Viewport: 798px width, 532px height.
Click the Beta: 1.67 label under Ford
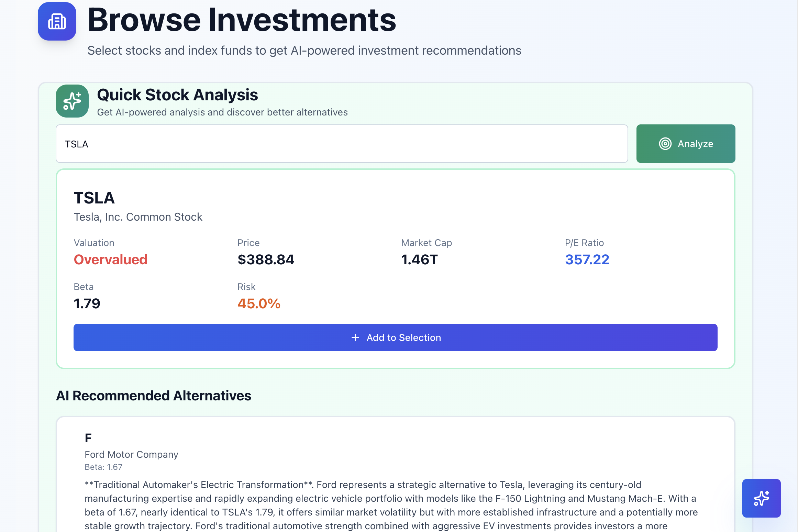[x=103, y=467]
